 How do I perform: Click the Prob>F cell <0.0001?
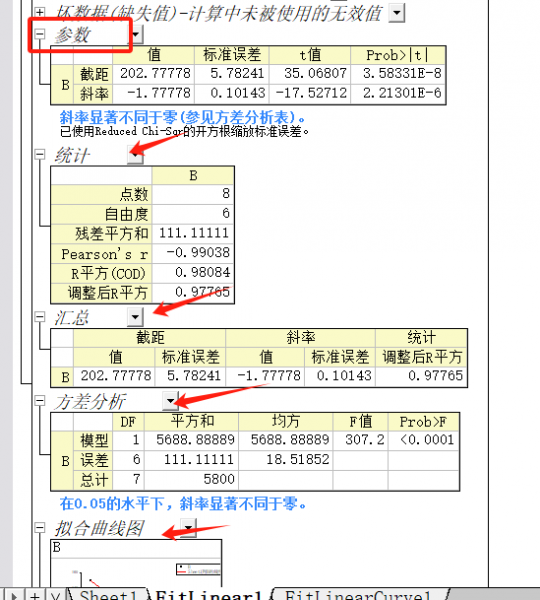(424, 440)
